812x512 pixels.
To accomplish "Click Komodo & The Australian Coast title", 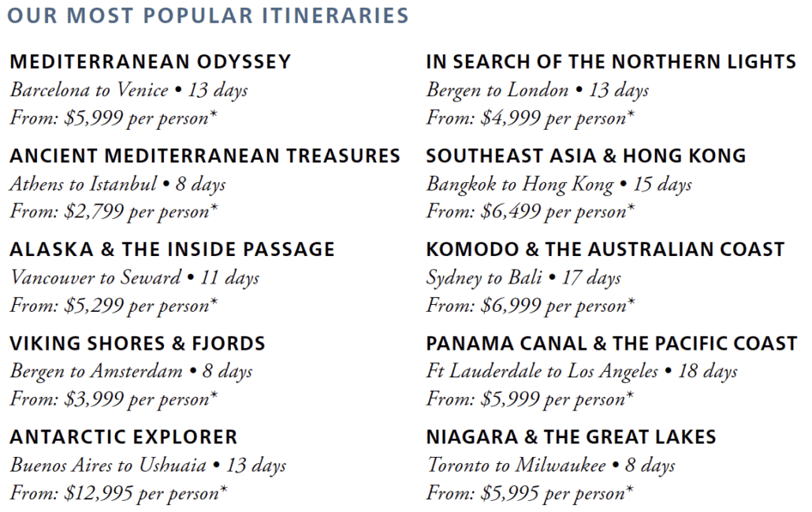I will click(x=605, y=250).
